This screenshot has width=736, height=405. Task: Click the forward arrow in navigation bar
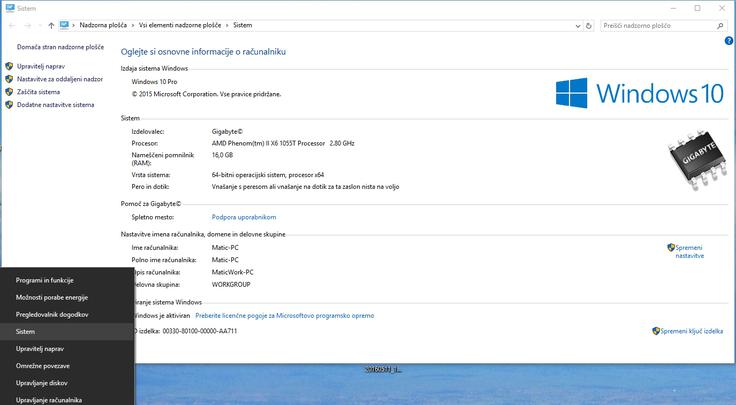[x=28, y=25]
